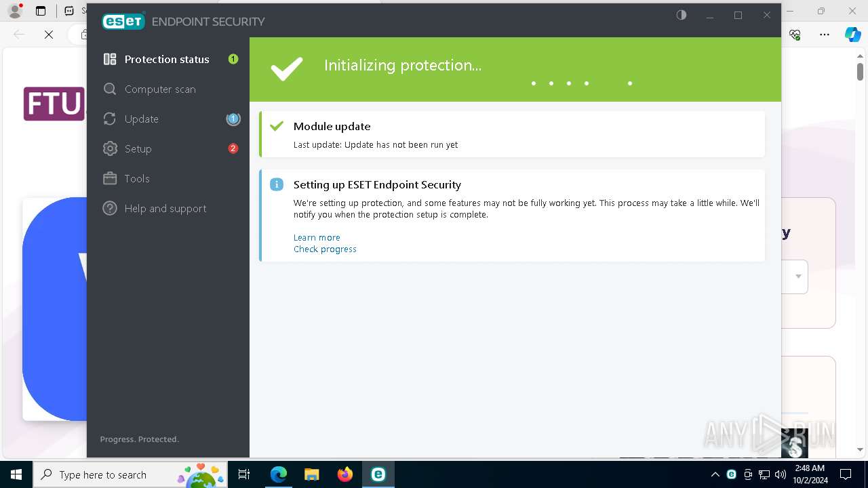Maximize the ESET window

coord(738,15)
